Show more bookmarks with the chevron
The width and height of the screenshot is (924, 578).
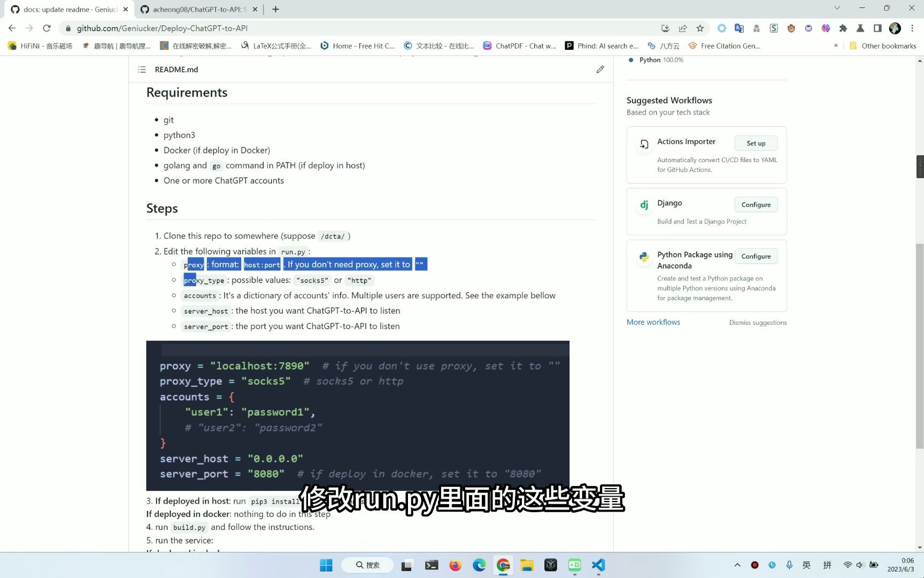836,46
